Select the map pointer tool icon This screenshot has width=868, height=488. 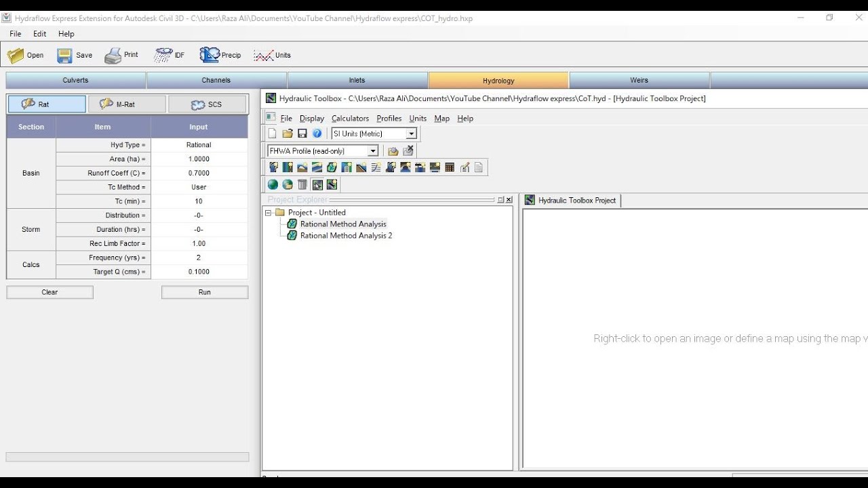coord(317,184)
